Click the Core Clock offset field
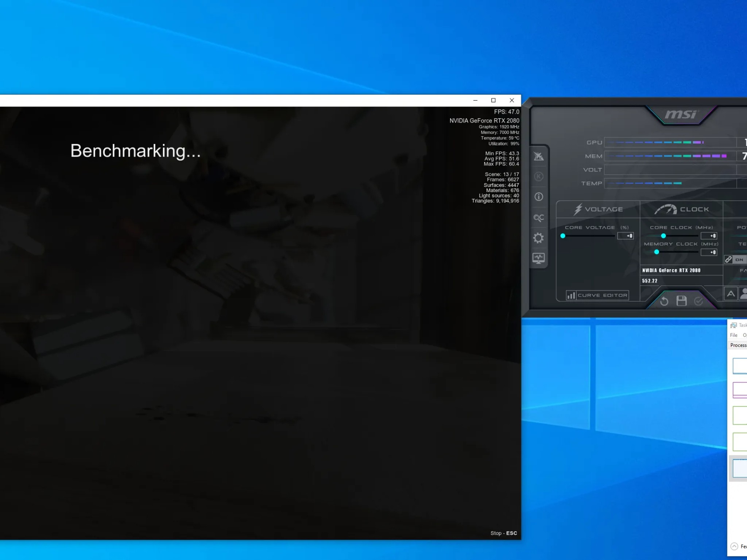 pos(709,236)
